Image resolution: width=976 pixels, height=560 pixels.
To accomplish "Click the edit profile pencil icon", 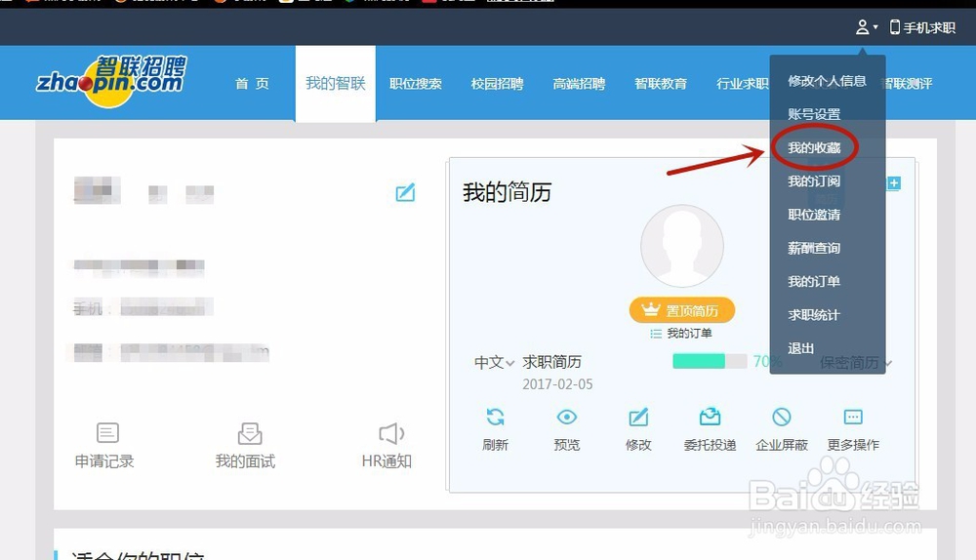I will click(405, 192).
